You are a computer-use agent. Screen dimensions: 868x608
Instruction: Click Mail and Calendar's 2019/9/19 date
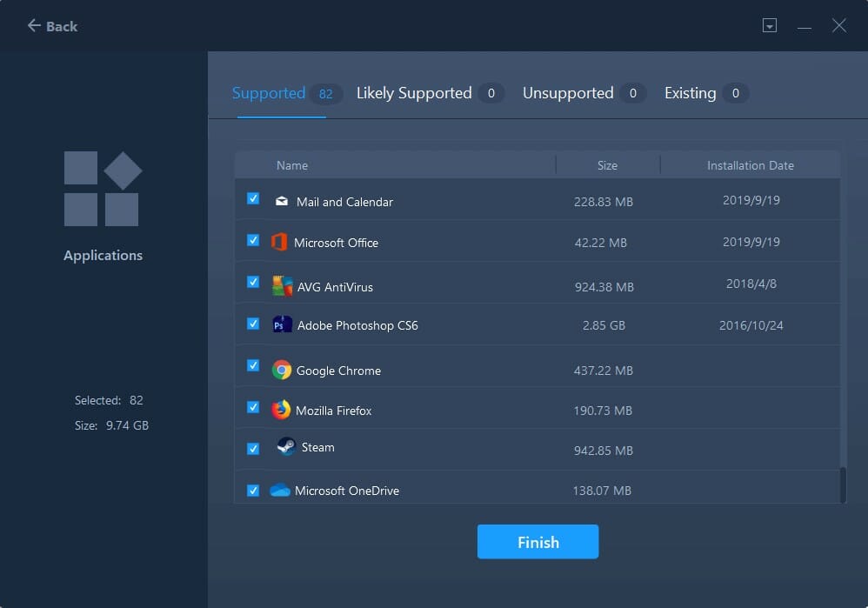(751, 200)
